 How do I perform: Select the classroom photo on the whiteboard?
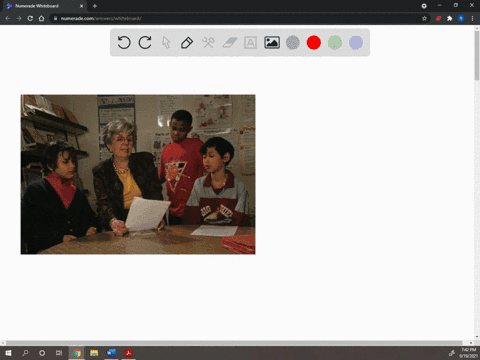(x=138, y=174)
